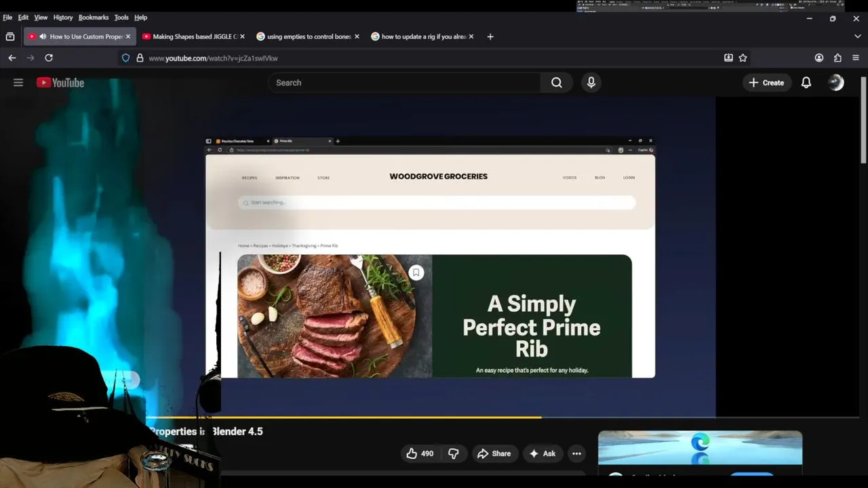Expand the list all tabs chevron
This screenshot has height=488, width=868.
pyautogui.click(x=857, y=37)
